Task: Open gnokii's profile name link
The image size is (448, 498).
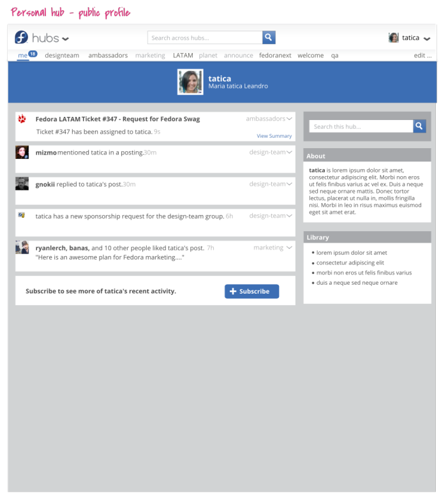Action: click(x=45, y=185)
